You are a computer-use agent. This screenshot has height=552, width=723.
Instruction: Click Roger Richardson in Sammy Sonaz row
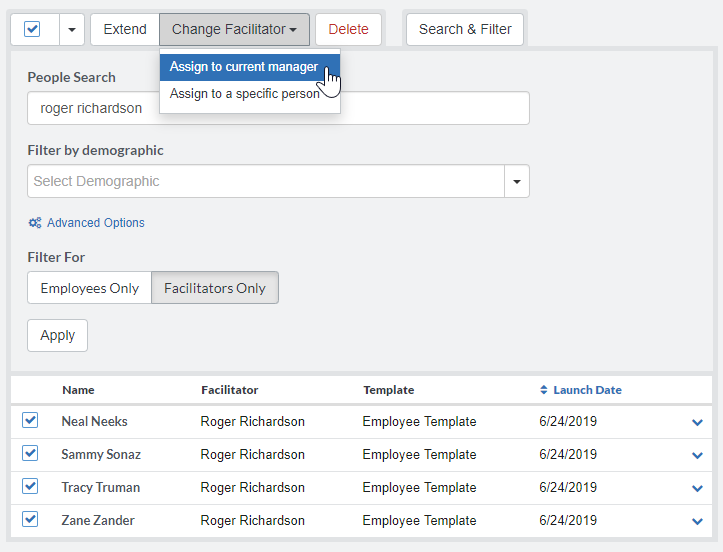pyautogui.click(x=253, y=455)
